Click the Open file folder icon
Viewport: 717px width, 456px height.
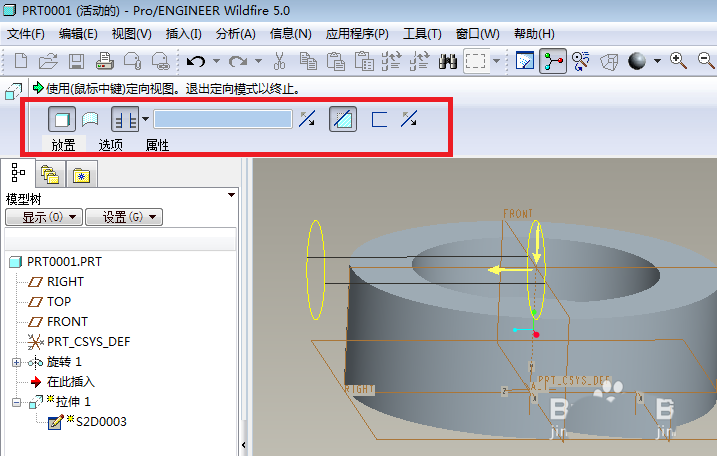pos(48,61)
